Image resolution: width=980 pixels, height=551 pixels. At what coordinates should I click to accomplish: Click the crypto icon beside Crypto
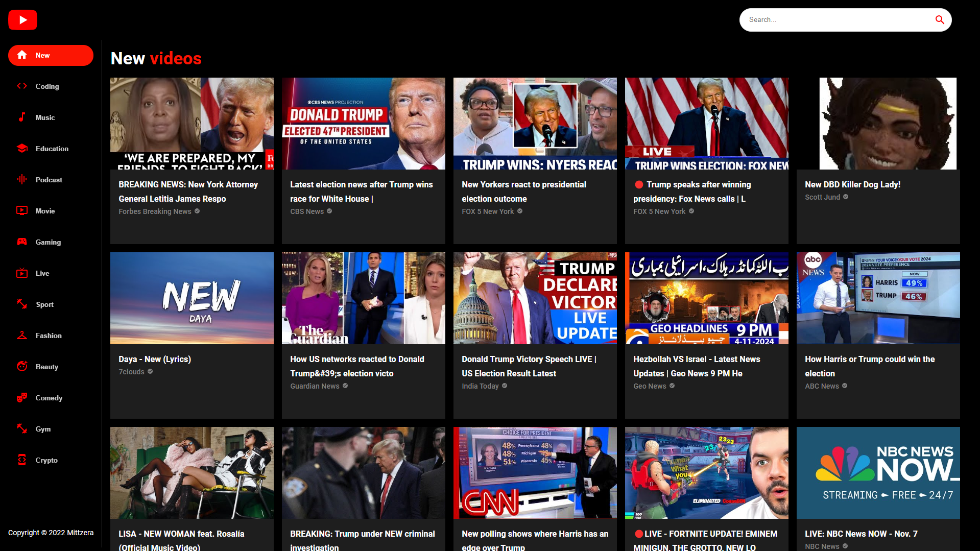tap(22, 460)
